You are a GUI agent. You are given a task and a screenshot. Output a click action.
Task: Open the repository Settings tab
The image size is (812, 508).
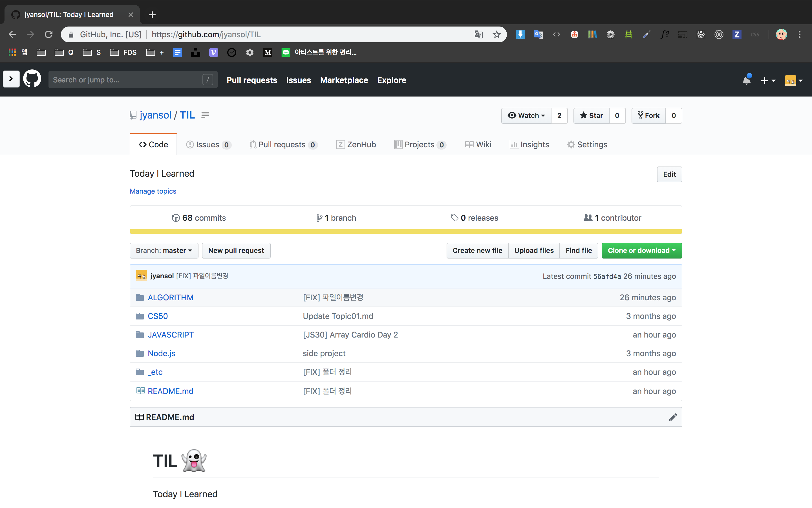[x=587, y=144]
